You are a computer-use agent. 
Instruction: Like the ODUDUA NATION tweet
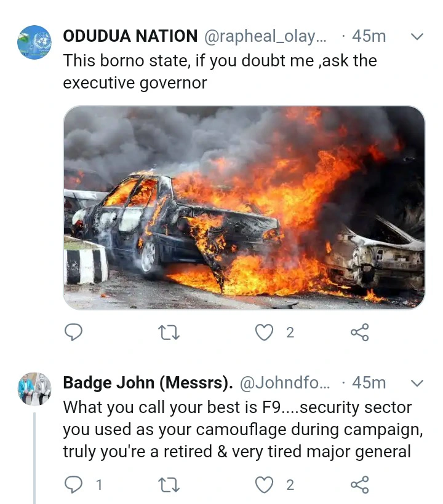[264, 333]
